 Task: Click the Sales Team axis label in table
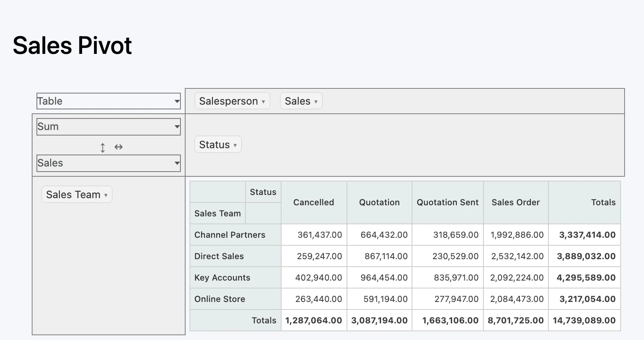pyautogui.click(x=218, y=213)
